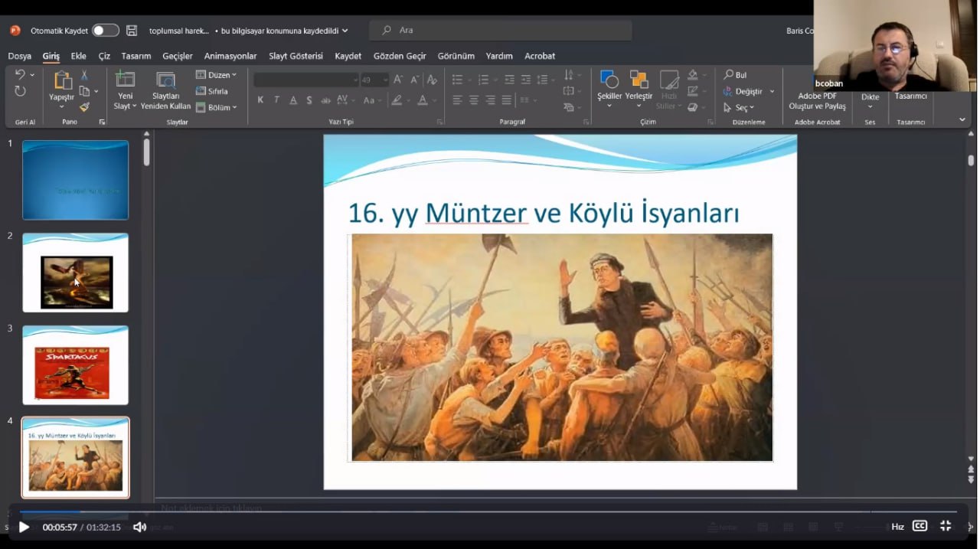Select slide 1 thumbnail
The width and height of the screenshot is (980, 549).
(76, 180)
